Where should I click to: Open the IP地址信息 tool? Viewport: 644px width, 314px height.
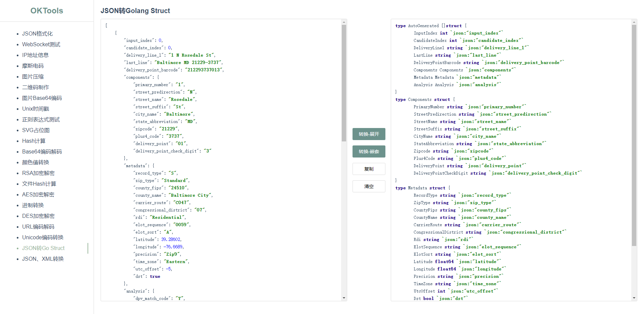click(x=35, y=55)
